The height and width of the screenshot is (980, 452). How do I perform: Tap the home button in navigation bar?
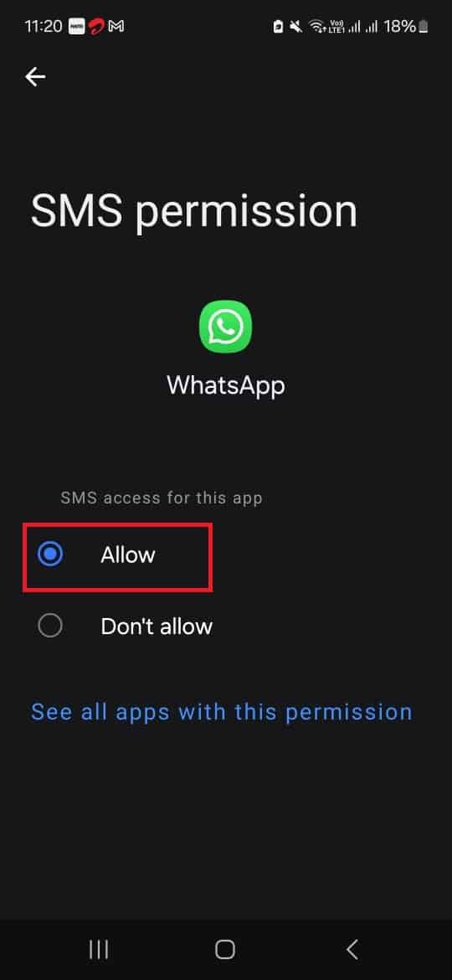[225, 949]
